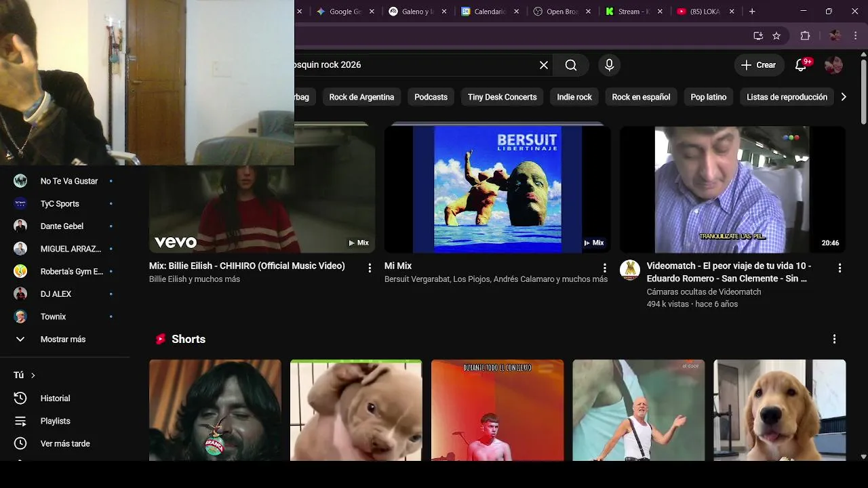Open the Chrome extensions puzzle icon
Viewport: 868px width, 488px height.
point(806,36)
